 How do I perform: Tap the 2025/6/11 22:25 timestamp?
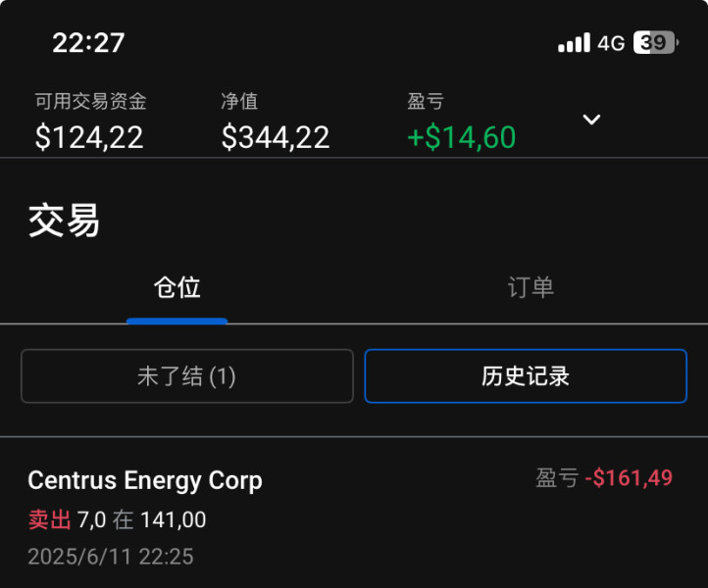111,557
